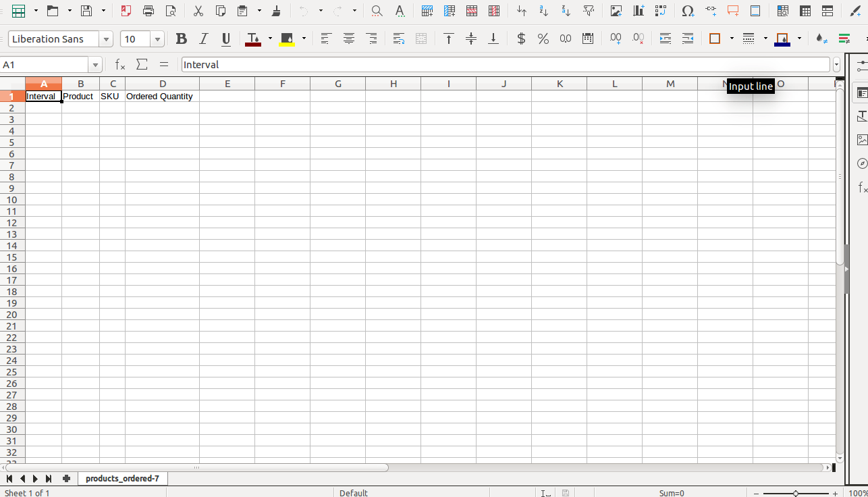
Task: Sort the column in ascending order
Action: click(x=544, y=11)
